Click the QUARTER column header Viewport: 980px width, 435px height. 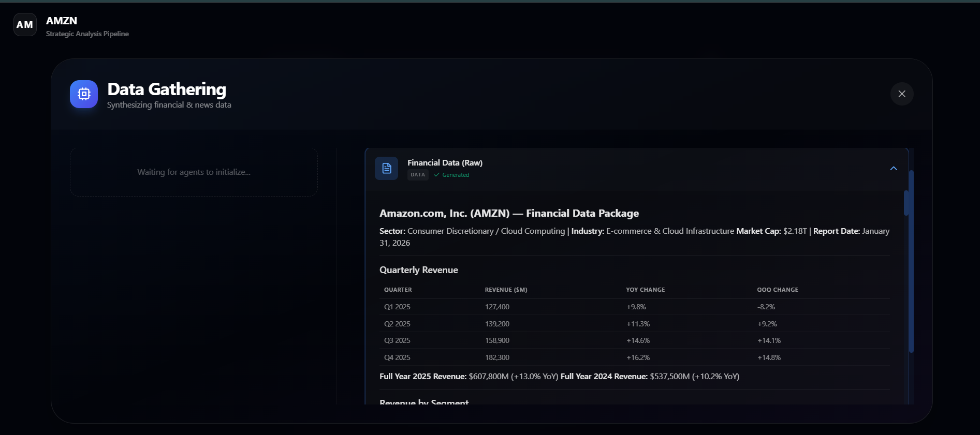pos(398,290)
